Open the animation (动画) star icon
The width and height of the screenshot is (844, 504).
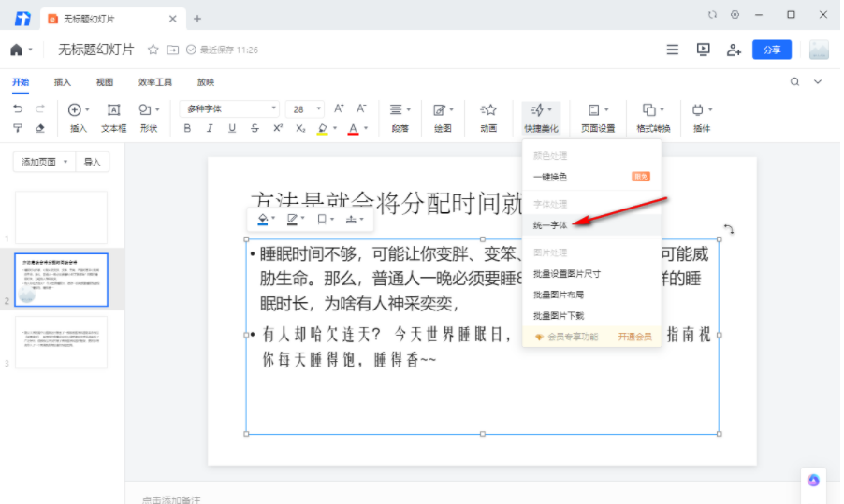click(488, 118)
